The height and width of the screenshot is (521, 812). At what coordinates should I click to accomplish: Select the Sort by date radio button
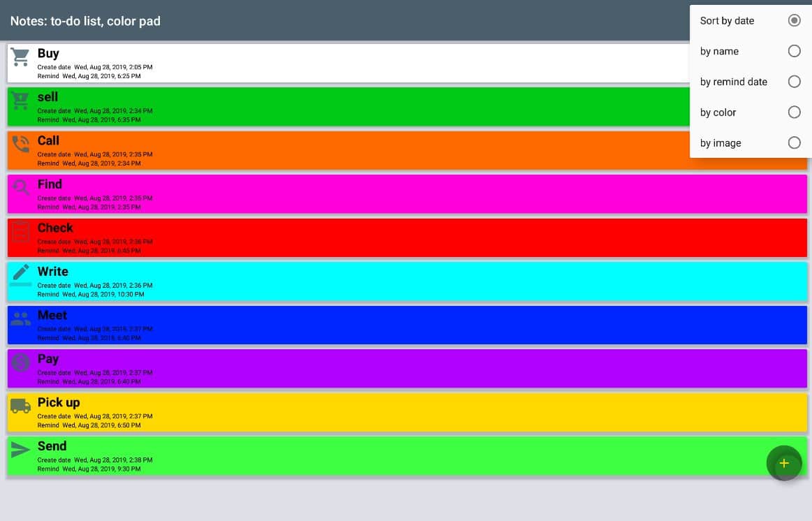(794, 20)
